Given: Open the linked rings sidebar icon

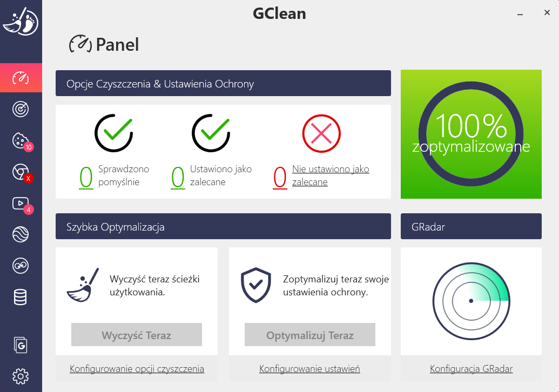Looking at the screenshot, I should click(x=21, y=266).
